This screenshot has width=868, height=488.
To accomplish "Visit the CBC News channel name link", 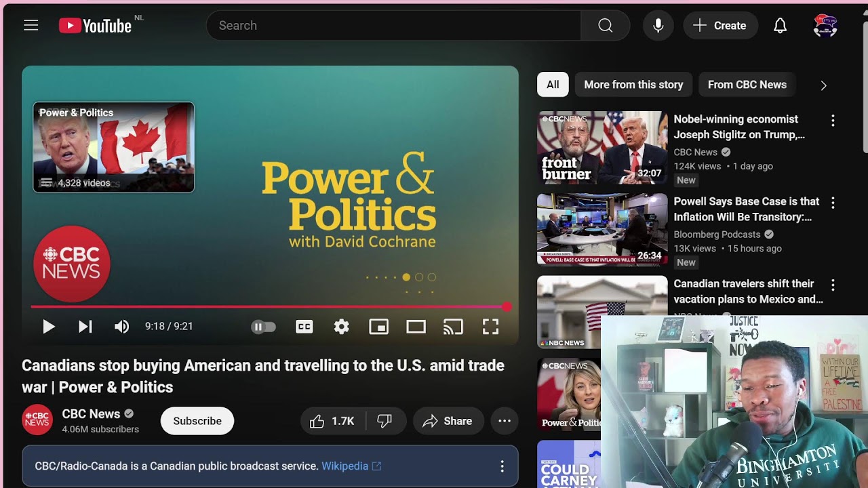I will click(x=91, y=414).
